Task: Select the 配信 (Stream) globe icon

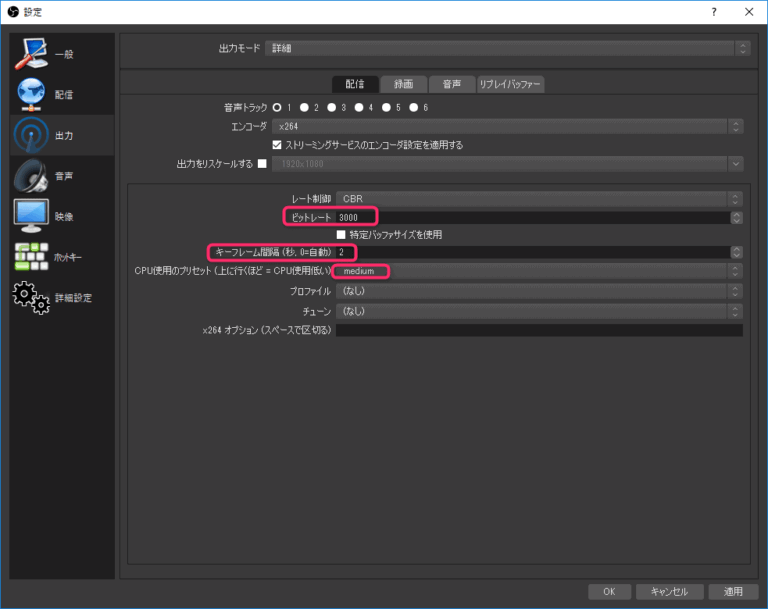Action: click(x=30, y=94)
